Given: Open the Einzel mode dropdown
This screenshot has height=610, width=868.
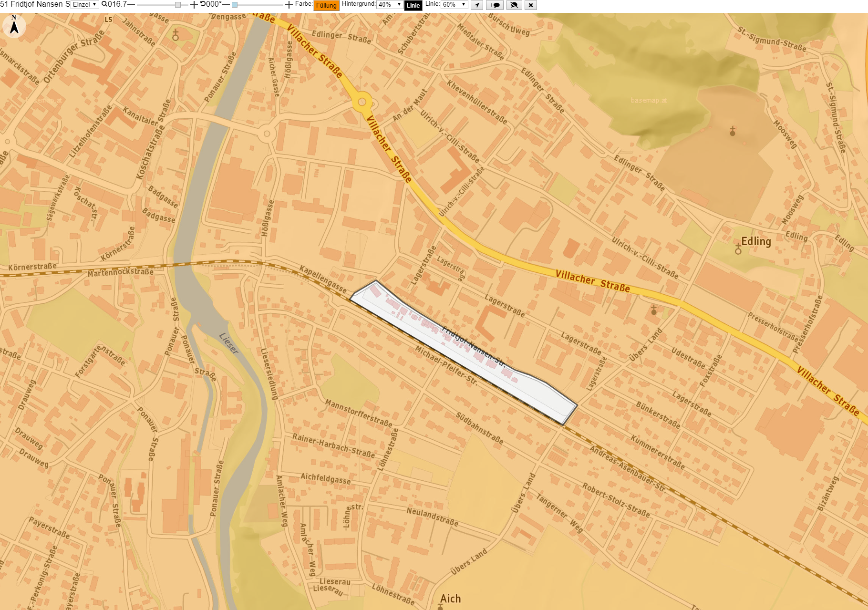Looking at the screenshot, I should point(85,4).
